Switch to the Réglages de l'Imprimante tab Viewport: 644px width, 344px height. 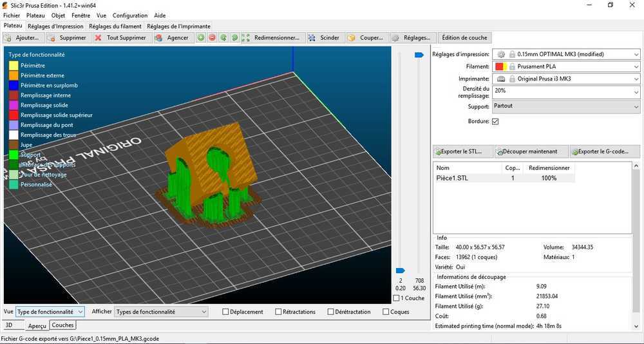coord(178,26)
